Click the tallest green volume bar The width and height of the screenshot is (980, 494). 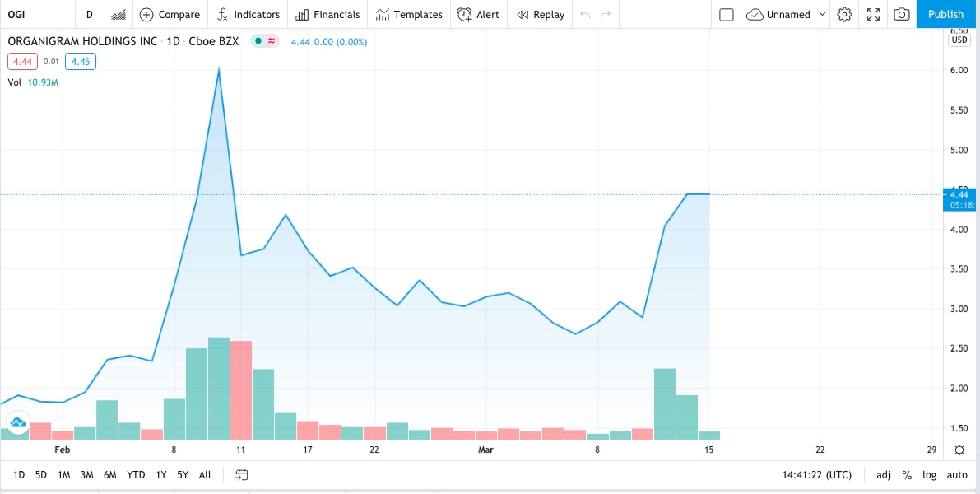[219, 389]
